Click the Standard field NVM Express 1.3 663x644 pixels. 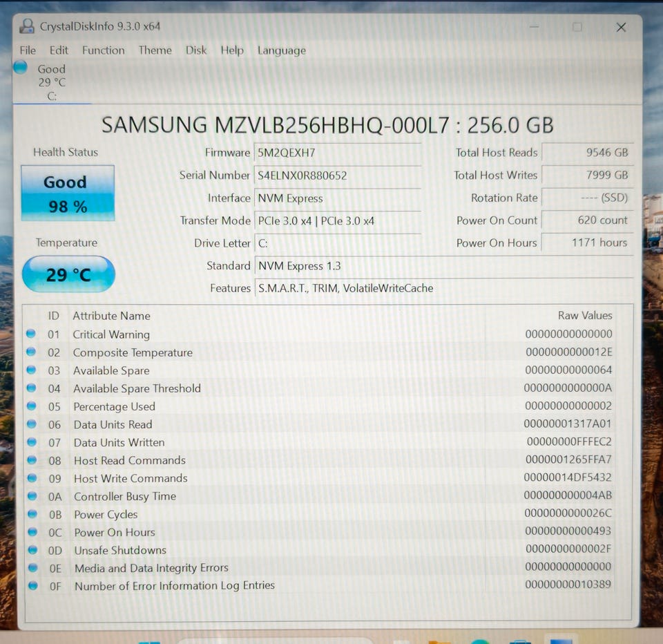tap(443, 266)
